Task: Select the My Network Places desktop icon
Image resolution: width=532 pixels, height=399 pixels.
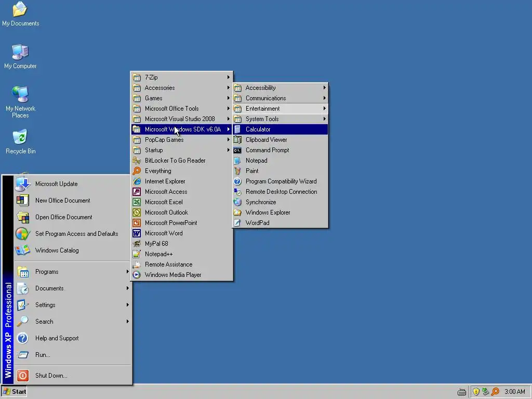Action: pyautogui.click(x=20, y=102)
